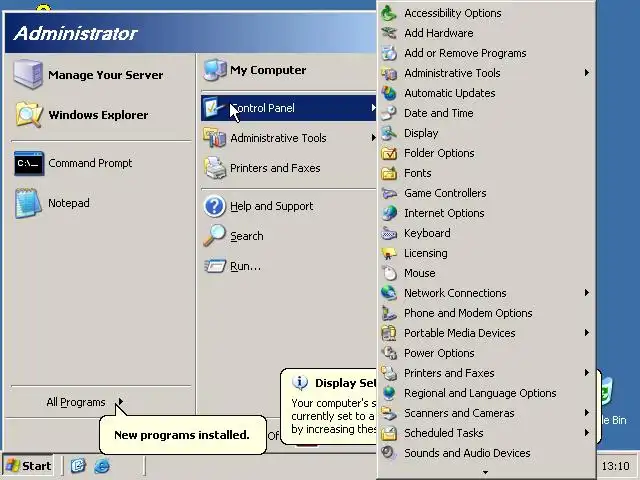Expand the Network Connections submenu arrow
This screenshot has height=480, width=640.
(x=587, y=293)
